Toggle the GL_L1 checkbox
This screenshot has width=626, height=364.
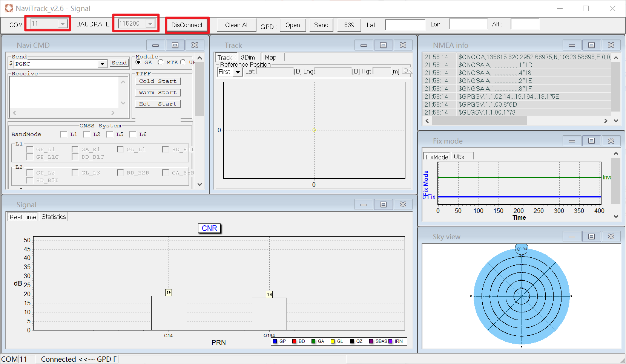click(120, 149)
